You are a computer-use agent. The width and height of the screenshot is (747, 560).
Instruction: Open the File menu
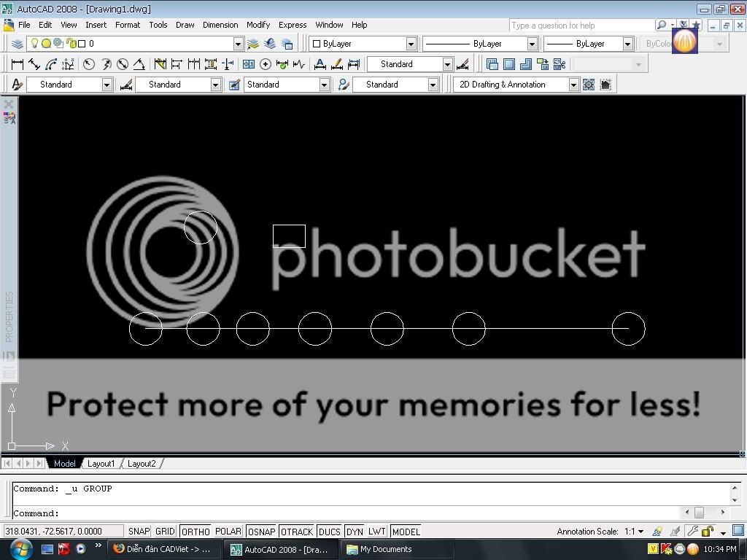coord(24,25)
